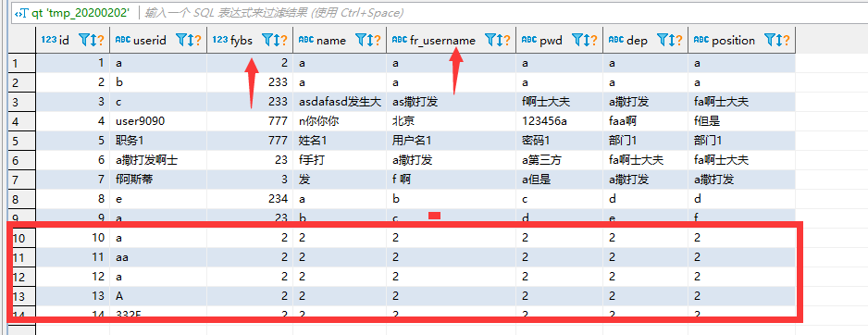The image size is (868, 335).
Task: Click the name cell 'asdafasd发生大'
Action: (x=340, y=102)
